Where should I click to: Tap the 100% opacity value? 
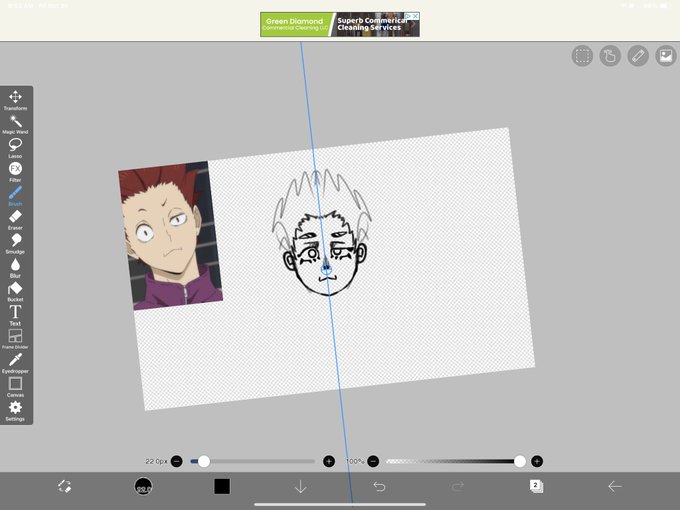coord(355,461)
